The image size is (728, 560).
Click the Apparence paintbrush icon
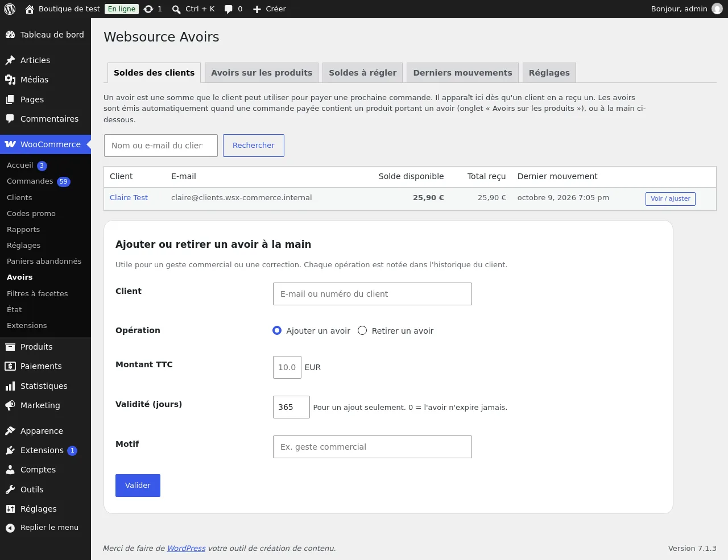tap(10, 431)
